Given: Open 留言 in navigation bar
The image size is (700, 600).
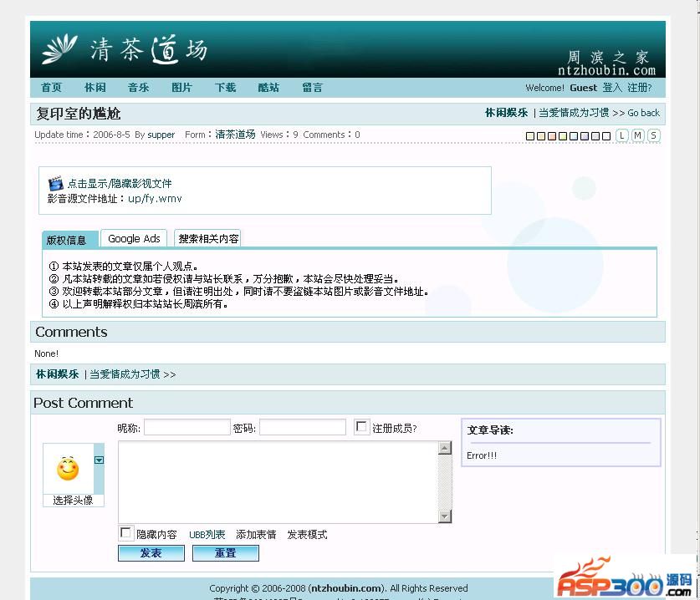Looking at the screenshot, I should point(312,88).
